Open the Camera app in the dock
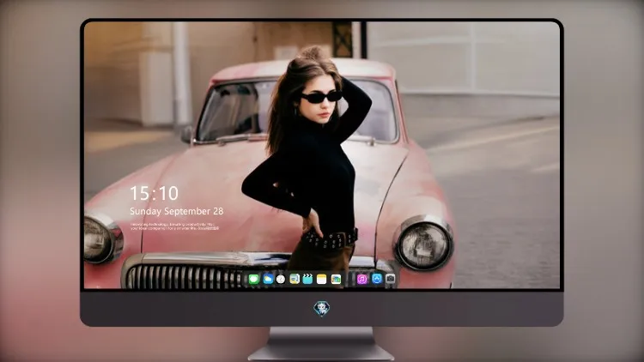This screenshot has width=644, height=362. pos(390,279)
